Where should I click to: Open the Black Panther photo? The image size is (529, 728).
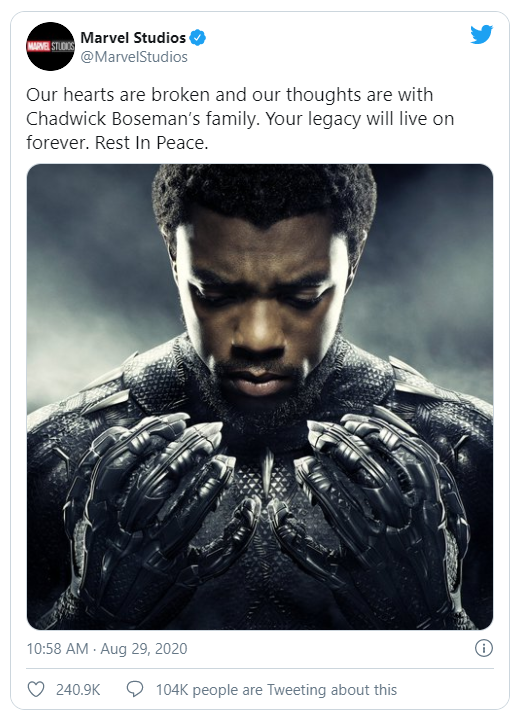(260, 397)
